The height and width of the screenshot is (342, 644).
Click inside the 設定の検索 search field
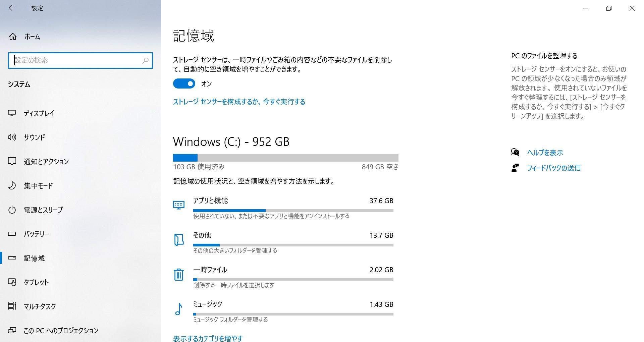point(80,61)
